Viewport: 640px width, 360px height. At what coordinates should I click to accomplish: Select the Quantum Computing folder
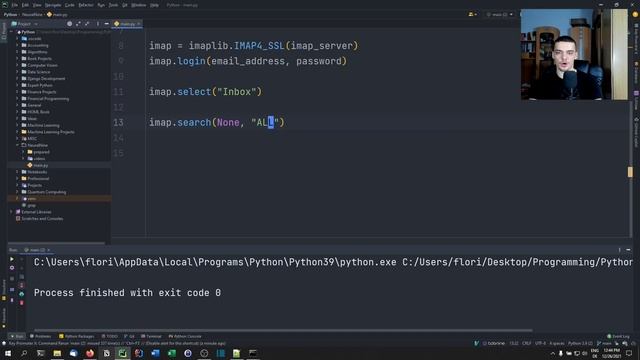tap(47, 192)
